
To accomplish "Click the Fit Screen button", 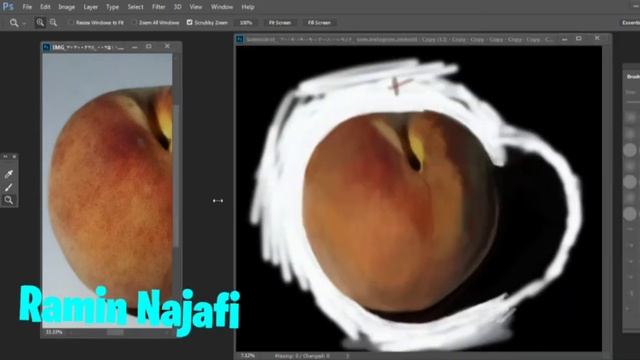I will point(280,23).
